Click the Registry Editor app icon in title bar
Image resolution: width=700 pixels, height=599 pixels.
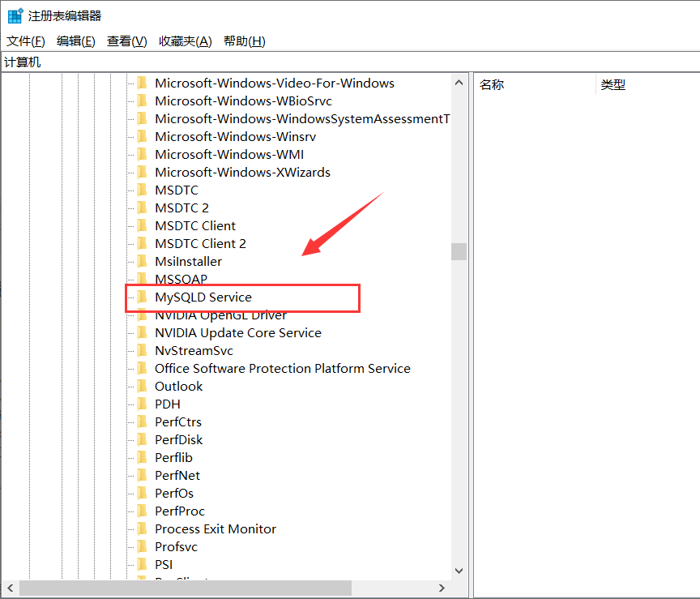tap(15, 15)
